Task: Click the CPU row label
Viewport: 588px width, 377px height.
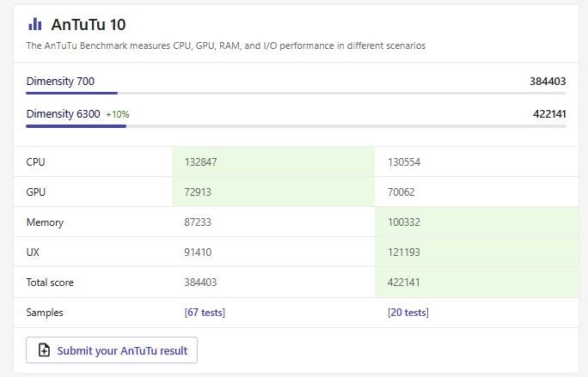Action: coord(35,162)
